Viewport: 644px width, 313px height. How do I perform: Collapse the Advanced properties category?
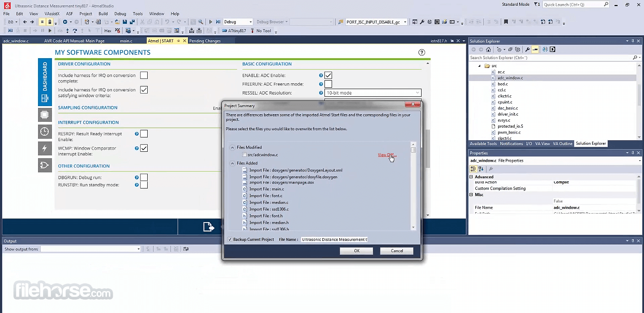click(471, 177)
